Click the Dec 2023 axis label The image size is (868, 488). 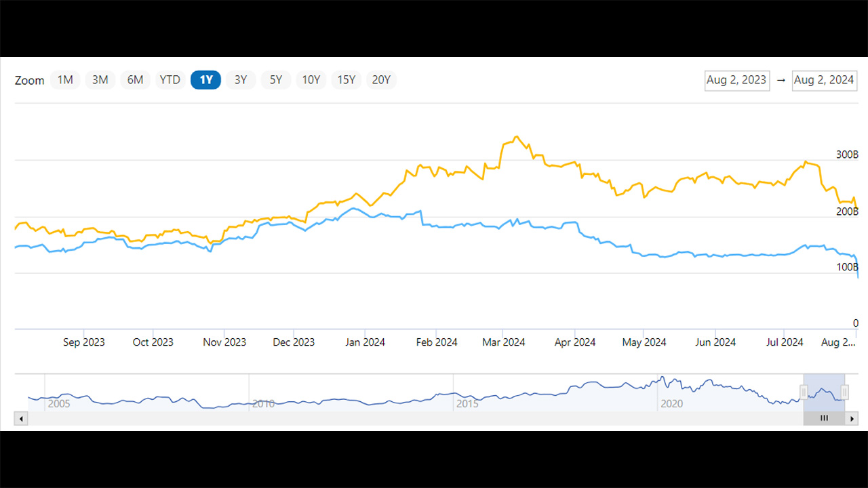tap(294, 342)
